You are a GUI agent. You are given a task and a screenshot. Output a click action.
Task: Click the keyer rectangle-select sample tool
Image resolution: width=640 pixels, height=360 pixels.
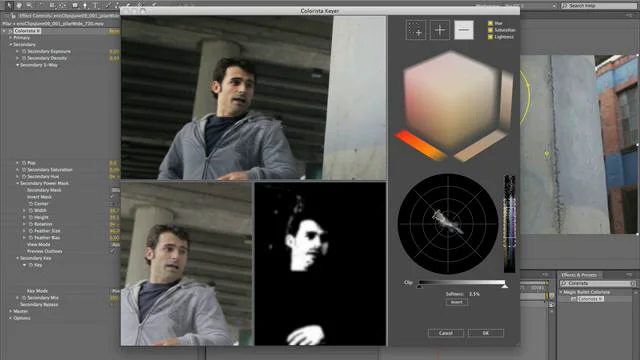(x=416, y=30)
